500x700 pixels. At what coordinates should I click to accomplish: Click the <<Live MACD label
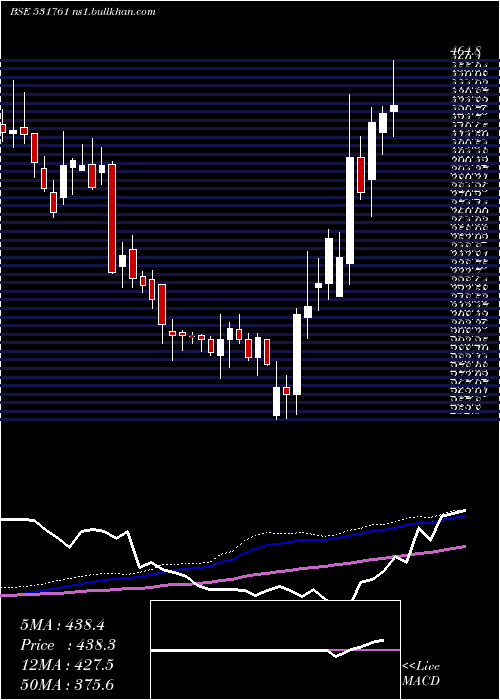(x=421, y=674)
